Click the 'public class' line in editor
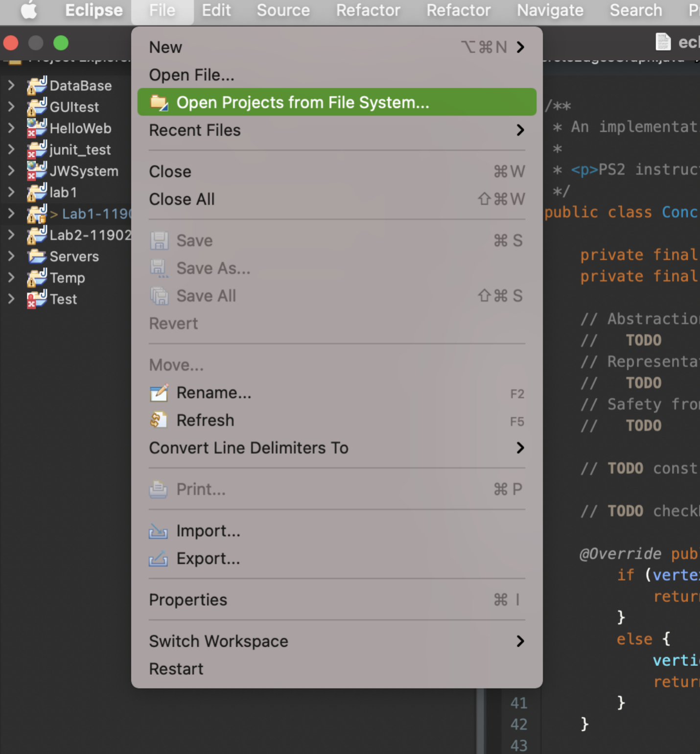 pyautogui.click(x=622, y=212)
